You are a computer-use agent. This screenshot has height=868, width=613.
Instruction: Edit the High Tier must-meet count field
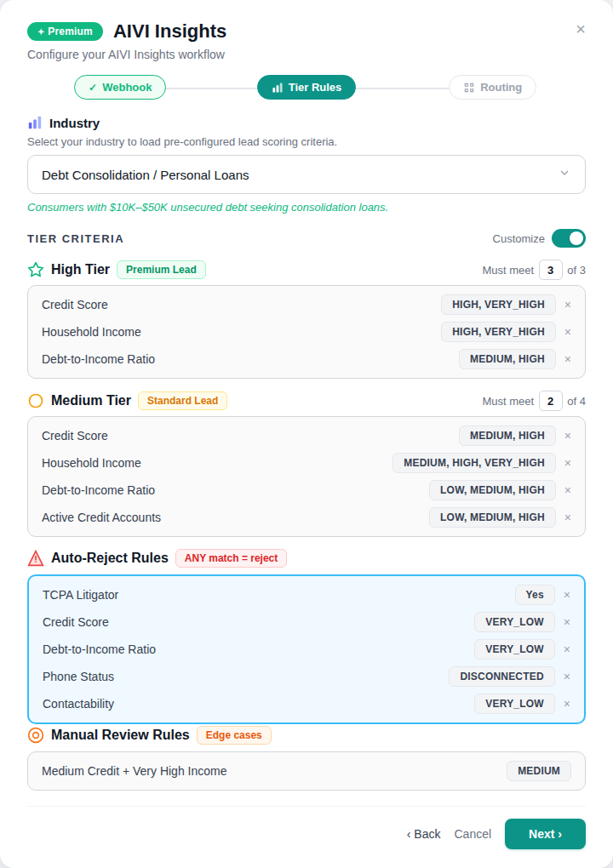(x=550, y=270)
